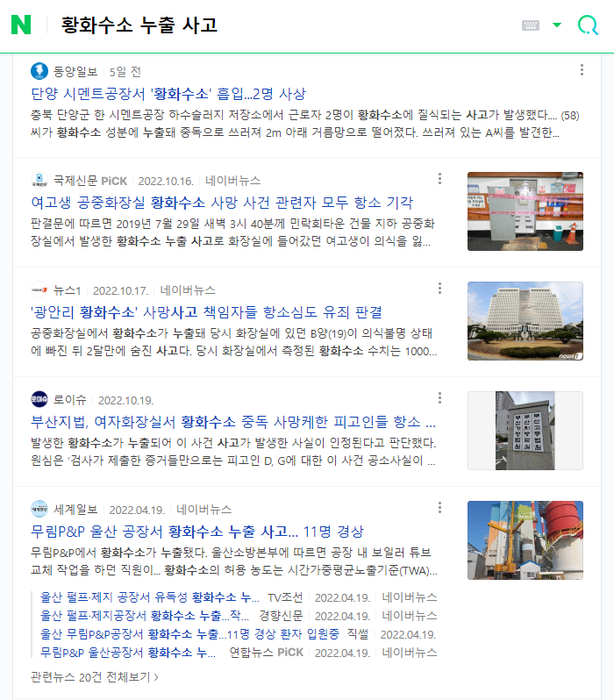Open the virtual keyboard input tool
This screenshot has height=700, width=614.
coord(531,25)
